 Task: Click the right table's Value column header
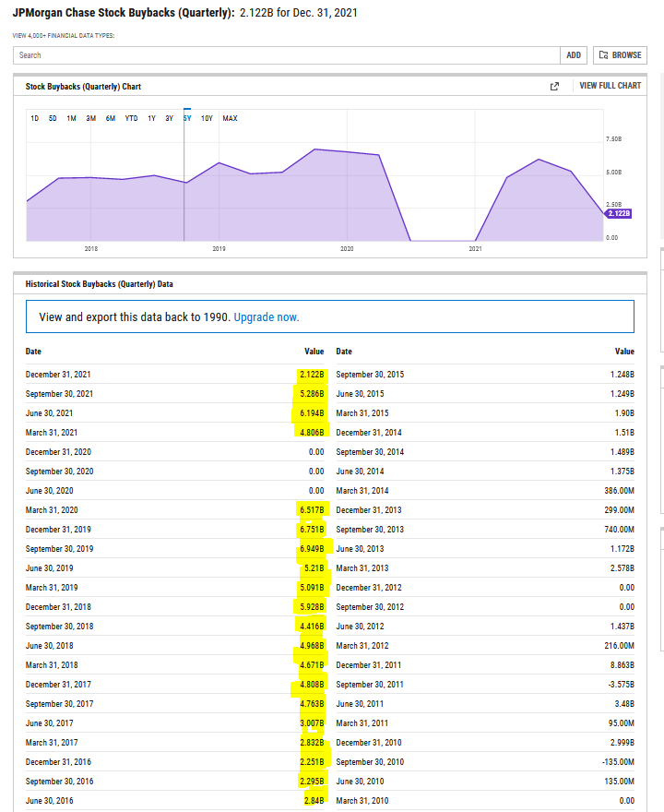[624, 352]
